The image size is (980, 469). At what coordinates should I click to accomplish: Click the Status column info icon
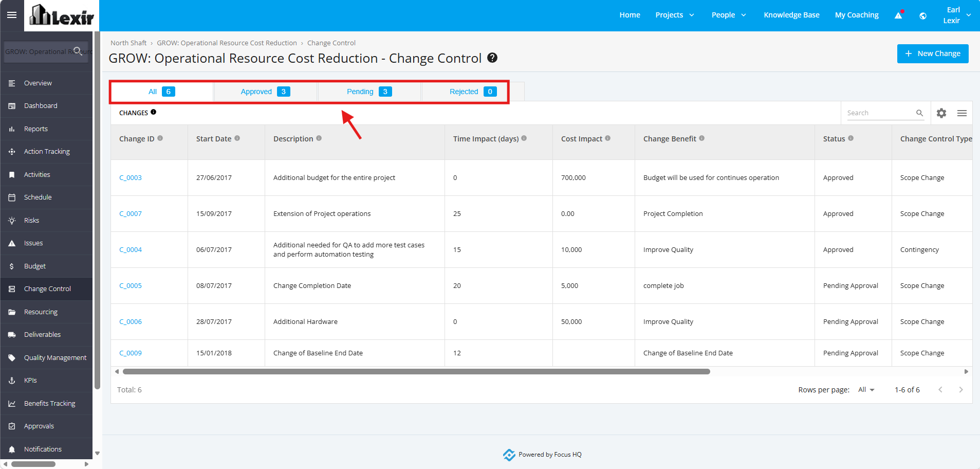click(x=850, y=138)
